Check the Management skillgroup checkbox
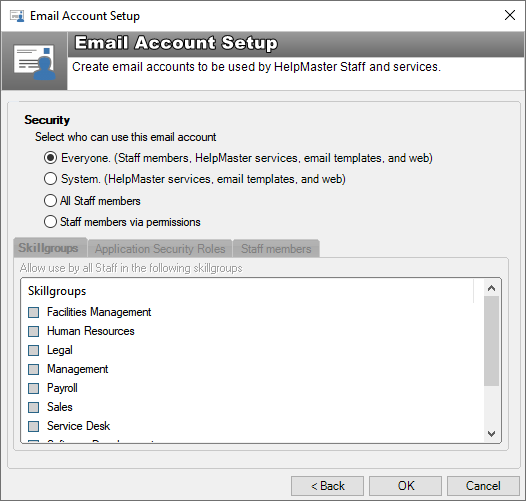The image size is (526, 501). point(34,369)
